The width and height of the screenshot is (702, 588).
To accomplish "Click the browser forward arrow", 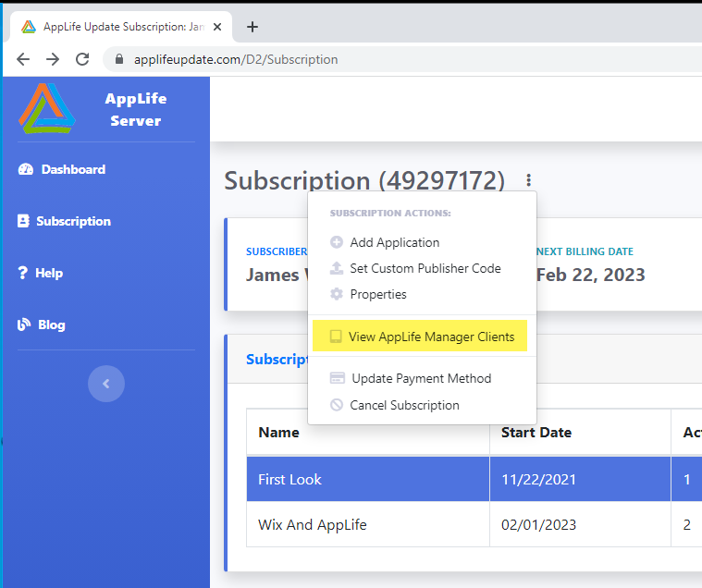I will [53, 59].
